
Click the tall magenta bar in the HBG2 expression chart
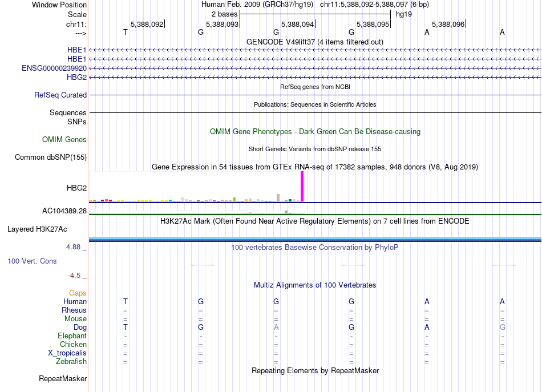click(x=302, y=187)
